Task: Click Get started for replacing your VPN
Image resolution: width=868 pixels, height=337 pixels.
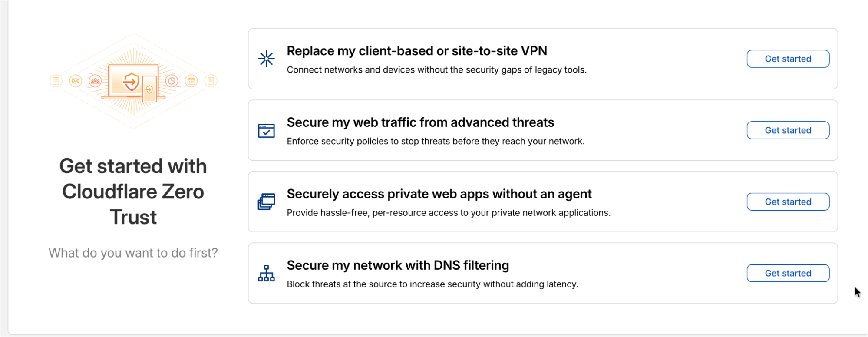Action: (788, 59)
